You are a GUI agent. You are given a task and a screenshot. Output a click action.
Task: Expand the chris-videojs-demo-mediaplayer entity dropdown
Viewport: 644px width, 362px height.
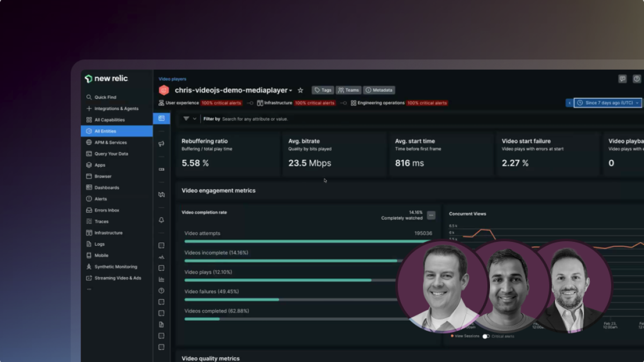pyautogui.click(x=290, y=91)
